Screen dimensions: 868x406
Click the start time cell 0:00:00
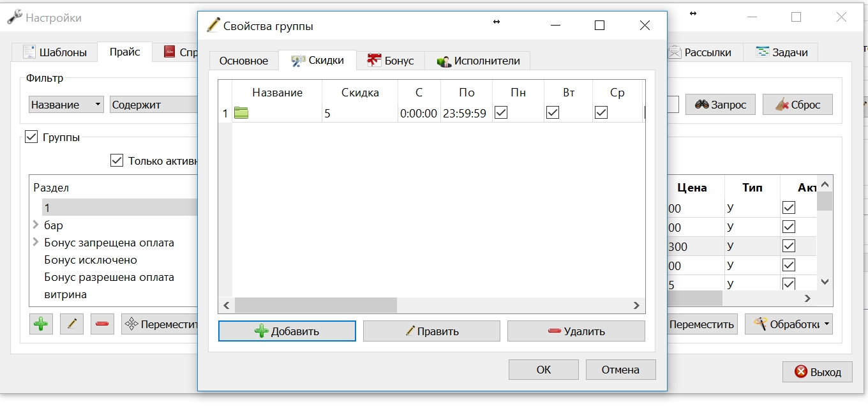pos(419,113)
